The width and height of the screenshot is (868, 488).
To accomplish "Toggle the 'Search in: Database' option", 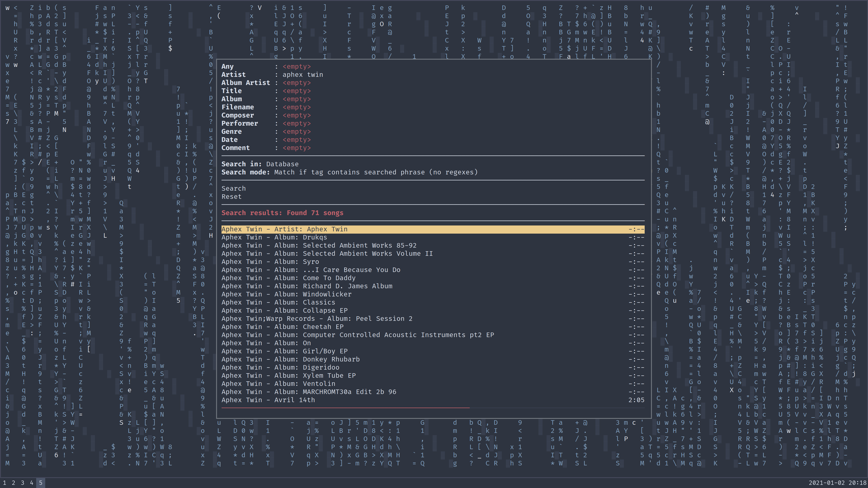I will click(x=260, y=164).
